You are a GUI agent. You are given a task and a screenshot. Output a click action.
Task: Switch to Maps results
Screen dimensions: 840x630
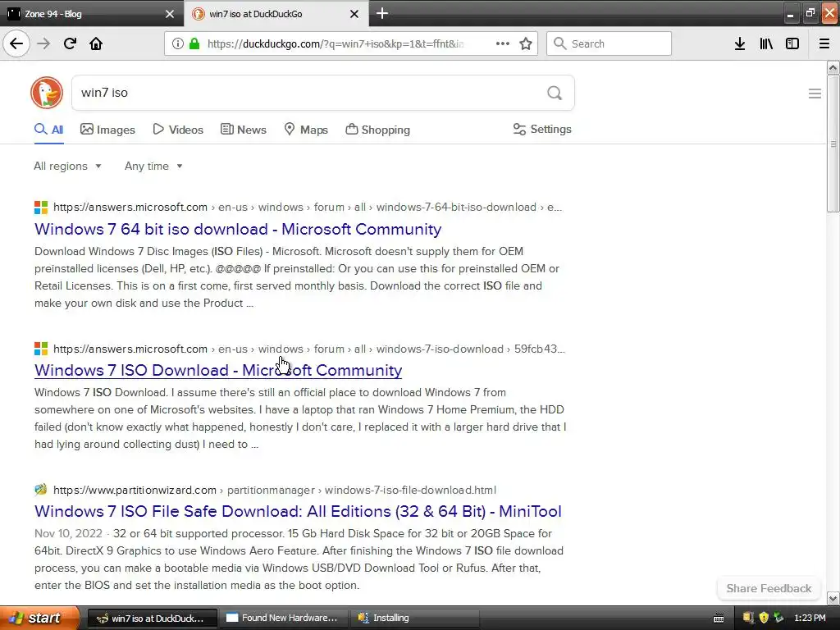tap(306, 130)
